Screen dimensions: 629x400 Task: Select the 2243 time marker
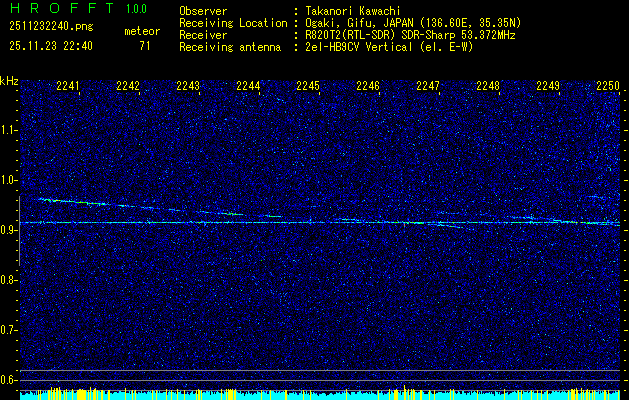188,87
